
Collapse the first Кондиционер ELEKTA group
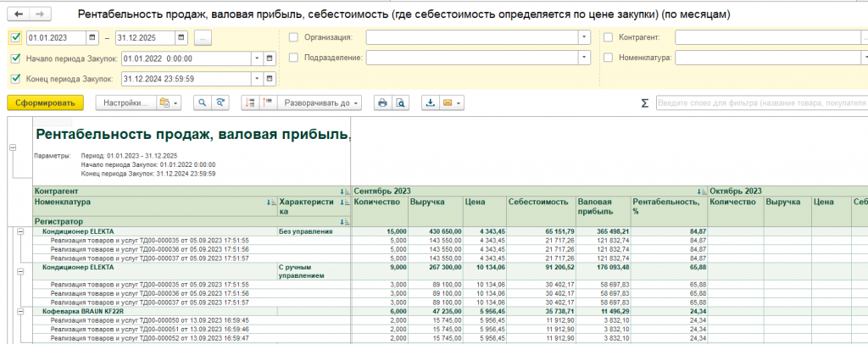tap(19, 231)
